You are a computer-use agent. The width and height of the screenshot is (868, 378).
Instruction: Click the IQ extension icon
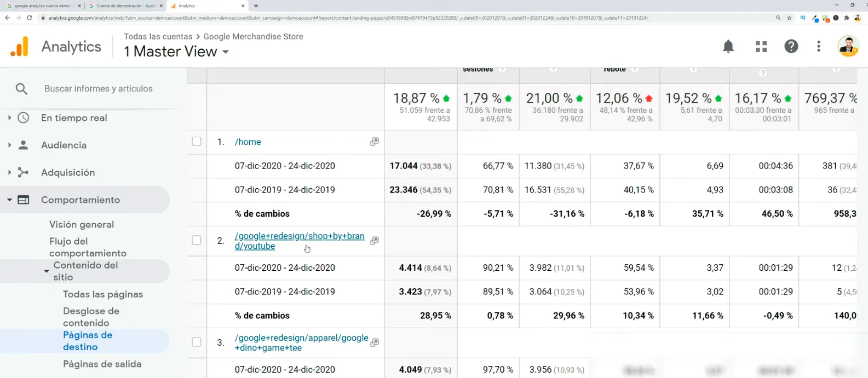(x=803, y=18)
